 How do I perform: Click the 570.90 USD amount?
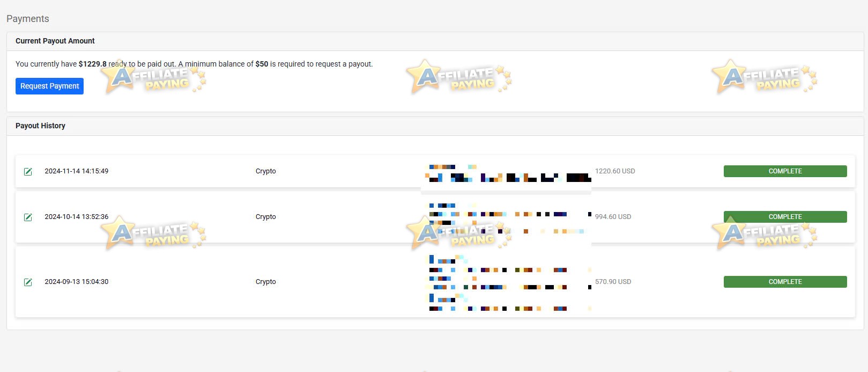(613, 282)
